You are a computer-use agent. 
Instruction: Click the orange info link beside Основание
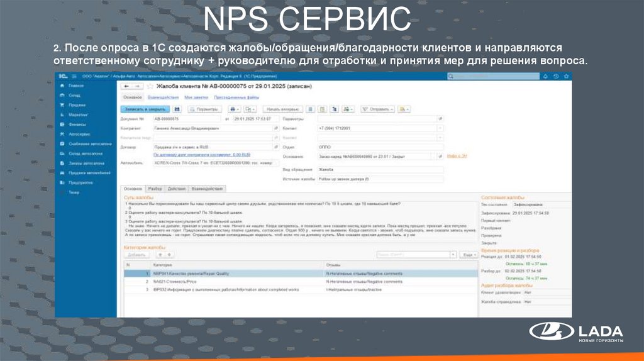(x=457, y=156)
